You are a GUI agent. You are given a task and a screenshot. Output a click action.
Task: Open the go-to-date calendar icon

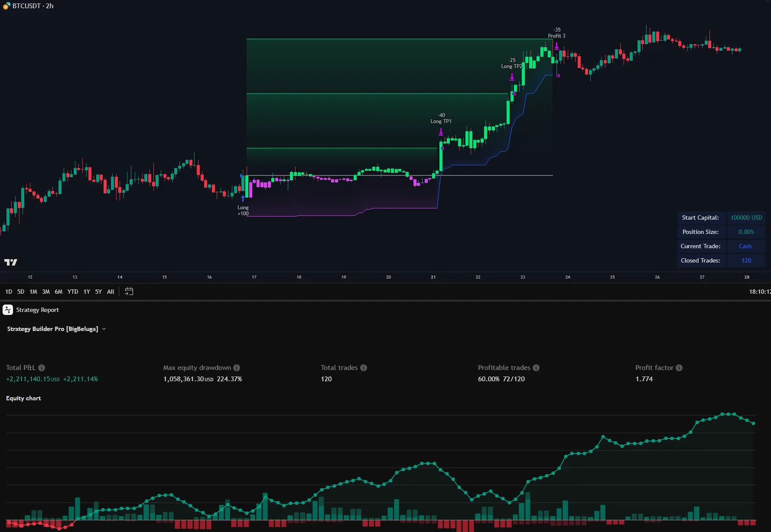(129, 292)
